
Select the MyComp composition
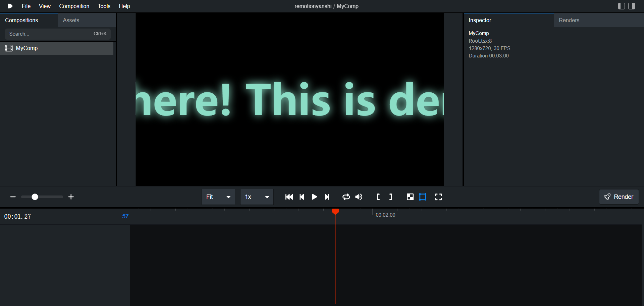click(x=57, y=48)
